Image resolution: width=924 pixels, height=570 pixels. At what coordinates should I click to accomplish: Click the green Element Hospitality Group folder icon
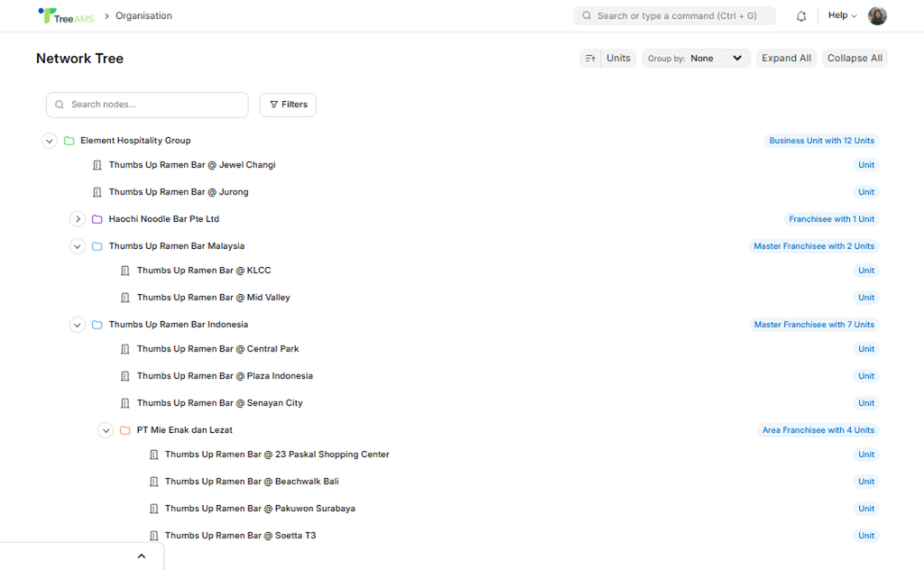(69, 141)
